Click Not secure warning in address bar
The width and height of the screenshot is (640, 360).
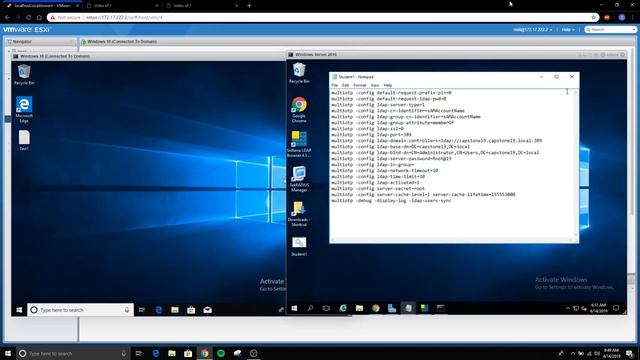pyautogui.click(x=65, y=18)
